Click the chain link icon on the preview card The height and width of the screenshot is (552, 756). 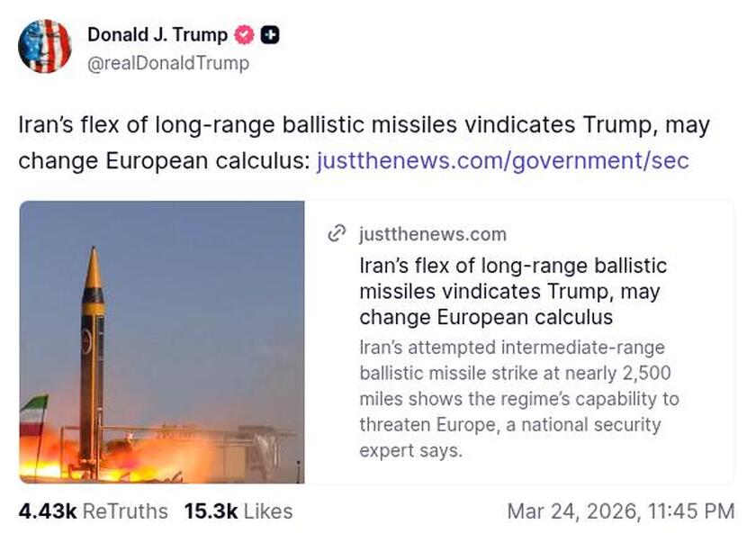tap(337, 233)
